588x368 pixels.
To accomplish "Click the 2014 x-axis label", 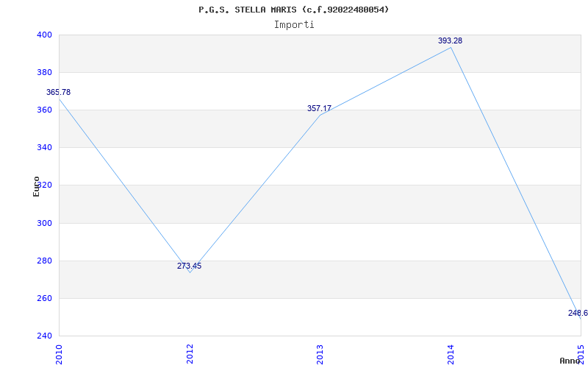I will tap(451, 354).
